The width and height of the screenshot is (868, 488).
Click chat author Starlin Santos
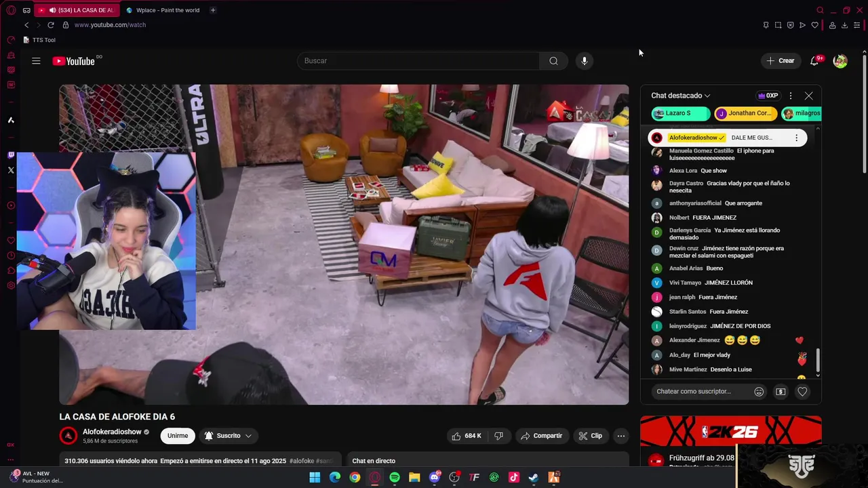[688, 312]
